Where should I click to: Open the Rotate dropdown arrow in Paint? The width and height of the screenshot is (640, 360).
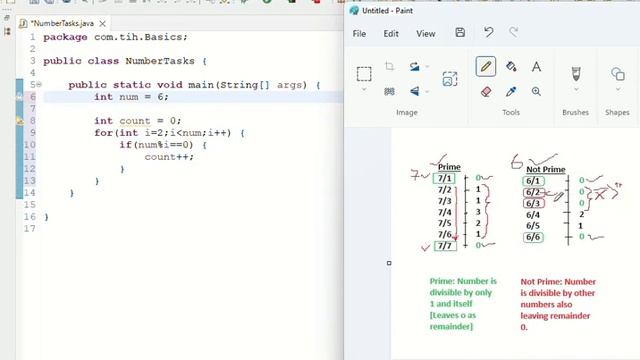click(427, 67)
